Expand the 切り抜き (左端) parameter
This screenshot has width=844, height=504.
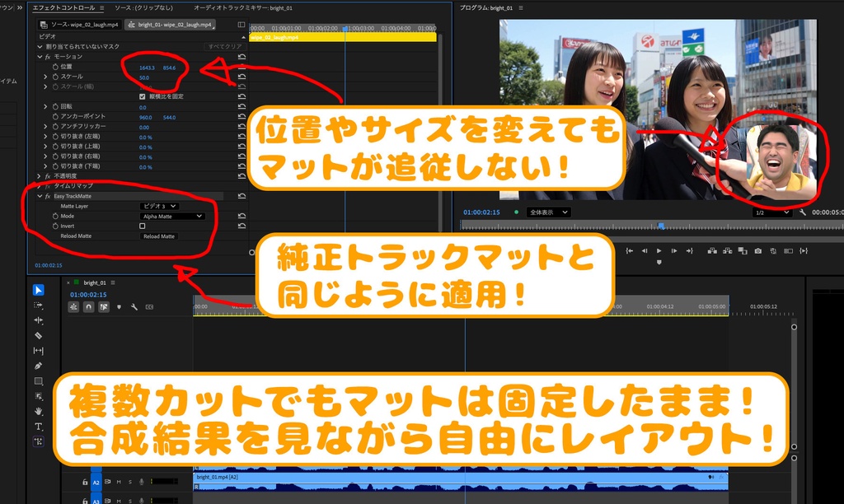coord(45,136)
